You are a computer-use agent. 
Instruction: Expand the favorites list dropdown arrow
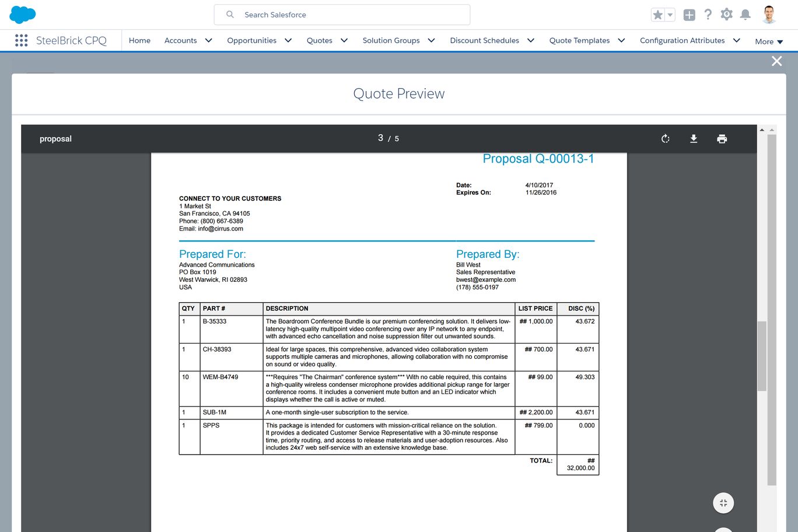(670, 15)
